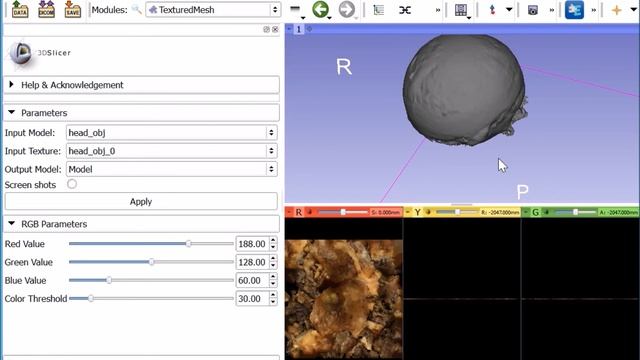Image resolution: width=640 pixels, height=360 pixels.
Task: Move the Yellow slice offset slider
Action: click(x=457, y=212)
